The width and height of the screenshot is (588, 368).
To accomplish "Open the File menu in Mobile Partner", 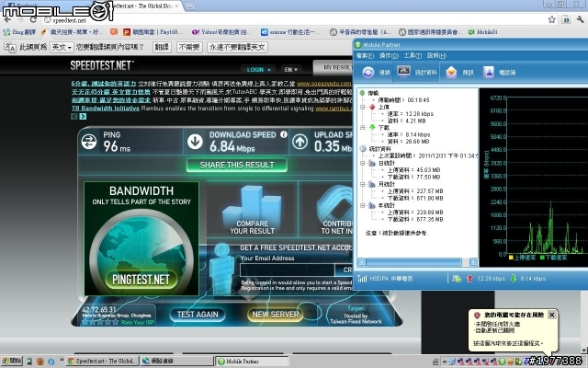I will tap(365, 55).
